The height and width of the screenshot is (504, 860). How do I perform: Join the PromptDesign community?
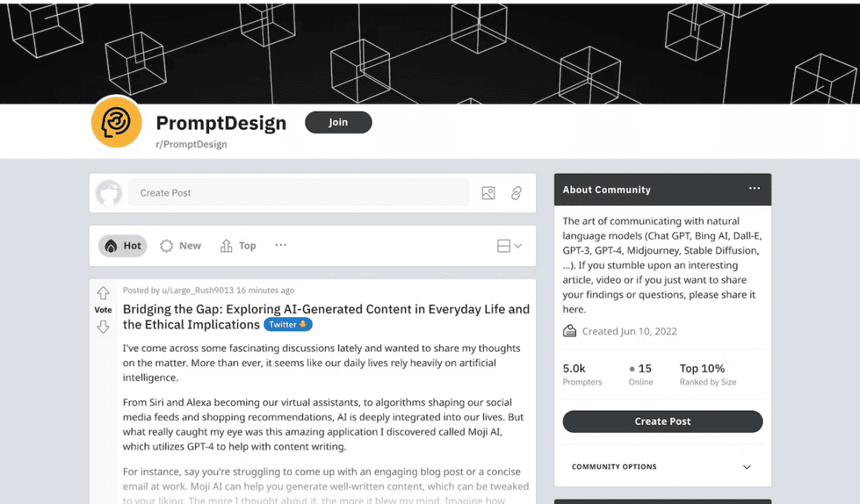338,122
